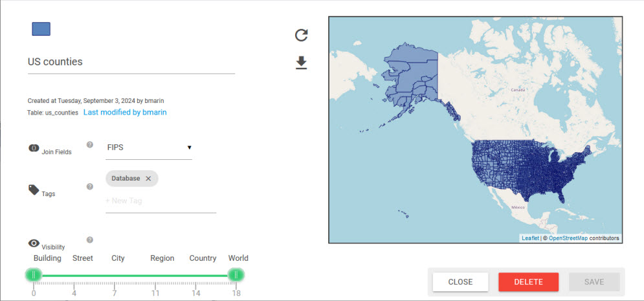Open help for Visibility

click(x=90, y=240)
